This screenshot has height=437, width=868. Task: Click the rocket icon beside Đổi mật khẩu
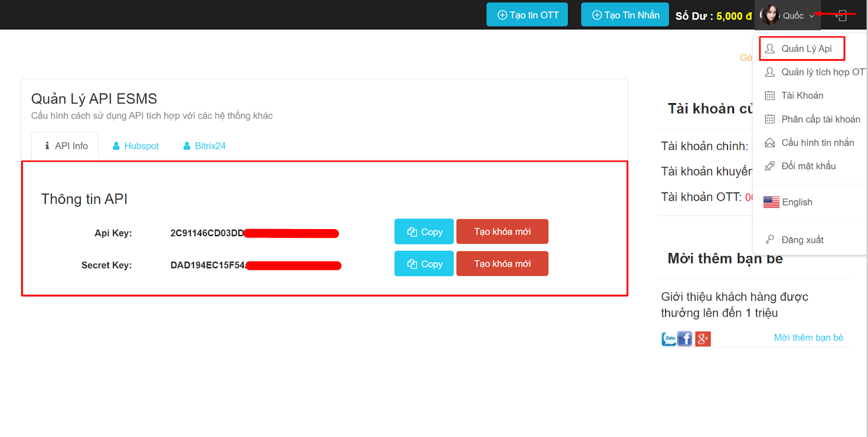coord(770,166)
